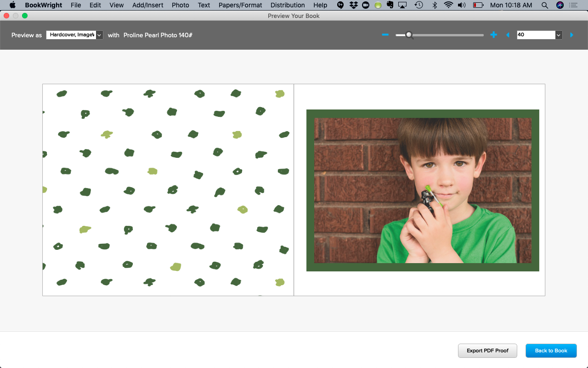Click the Mon 10:18 AM clock
This screenshot has height=368, width=588.
pos(511,5)
